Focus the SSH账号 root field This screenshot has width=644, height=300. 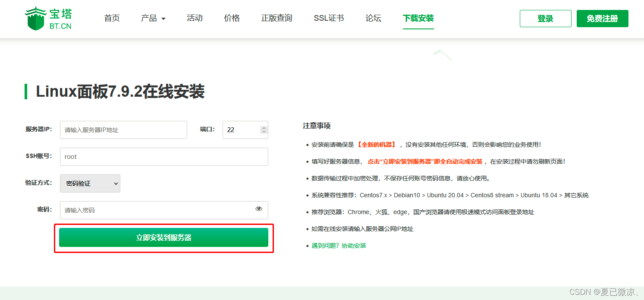pyautogui.click(x=164, y=157)
